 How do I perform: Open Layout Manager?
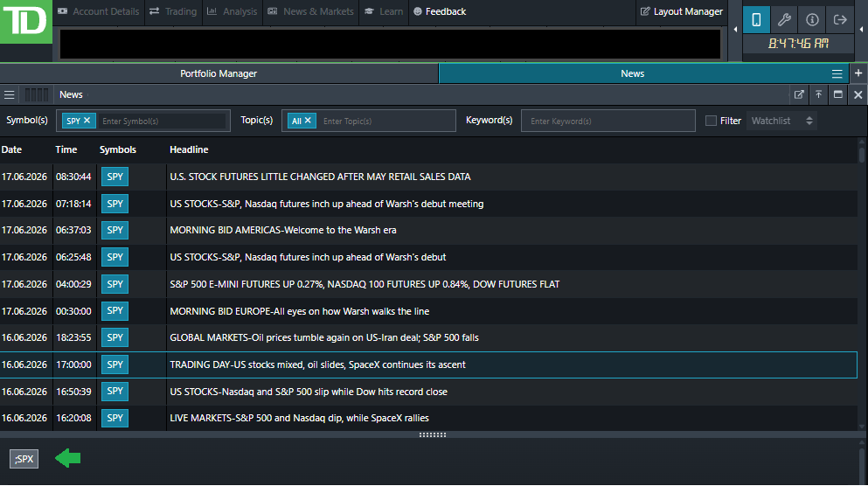tap(682, 11)
